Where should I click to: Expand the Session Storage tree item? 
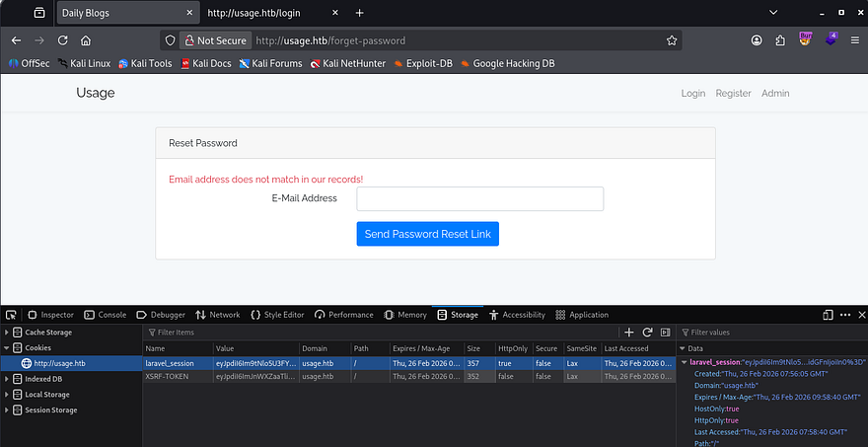8,410
